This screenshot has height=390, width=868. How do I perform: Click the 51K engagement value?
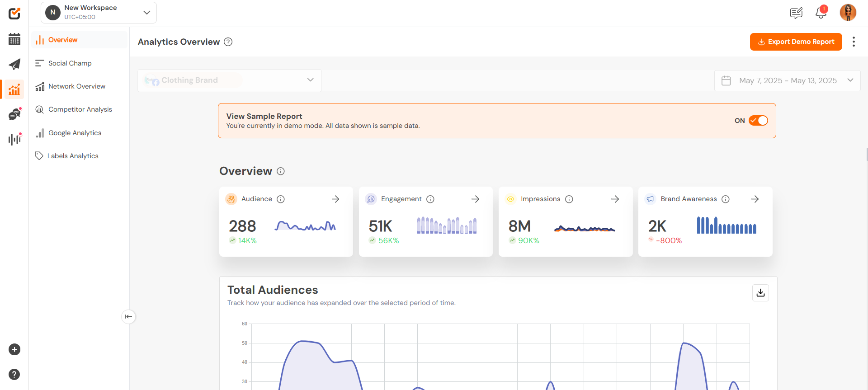click(x=380, y=226)
